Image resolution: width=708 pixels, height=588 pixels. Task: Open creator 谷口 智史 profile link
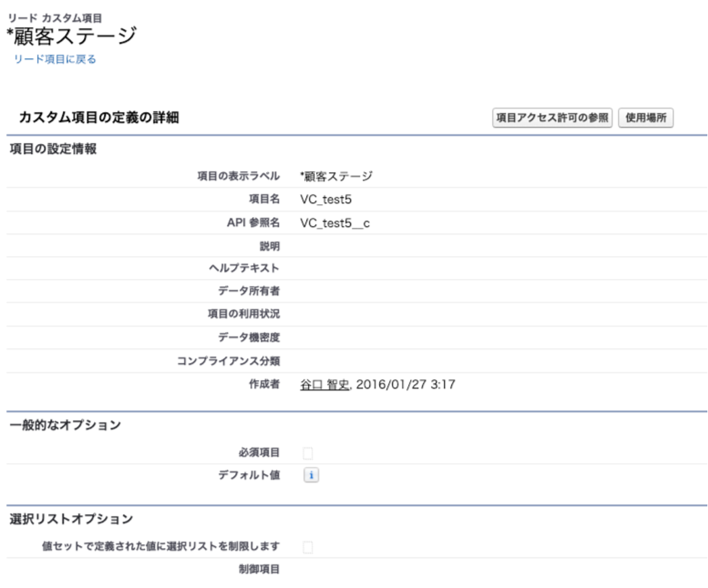point(325,385)
